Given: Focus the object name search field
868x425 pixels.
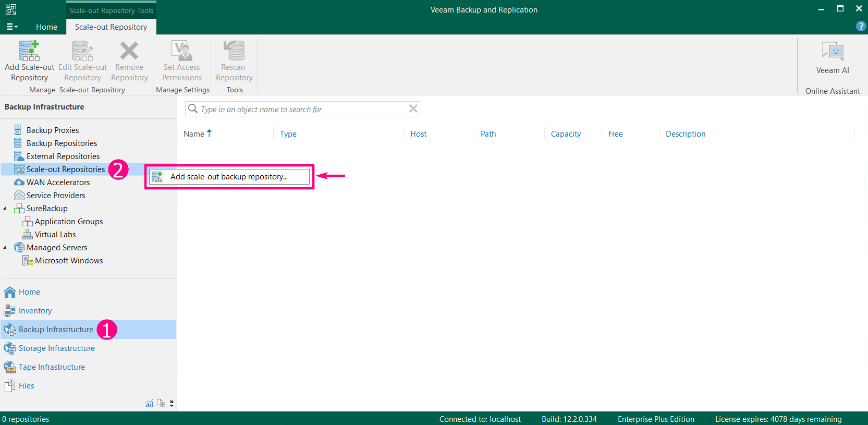Looking at the screenshot, I should (302, 109).
